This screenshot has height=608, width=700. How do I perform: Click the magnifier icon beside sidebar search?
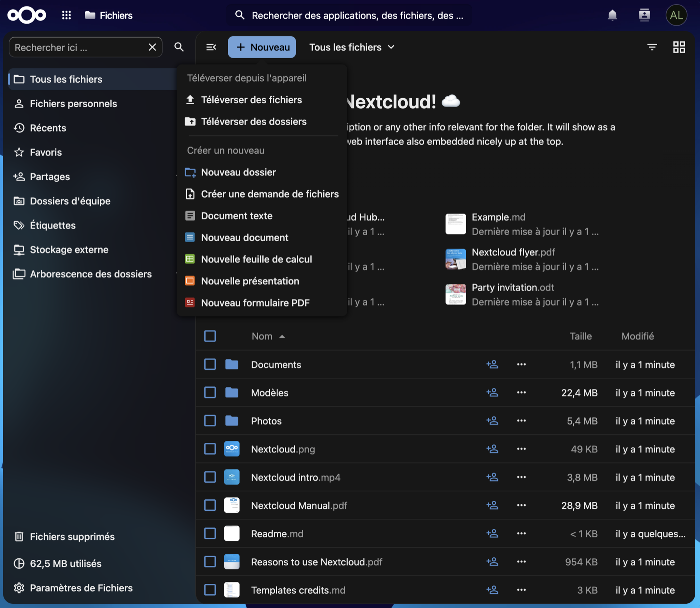coord(179,47)
